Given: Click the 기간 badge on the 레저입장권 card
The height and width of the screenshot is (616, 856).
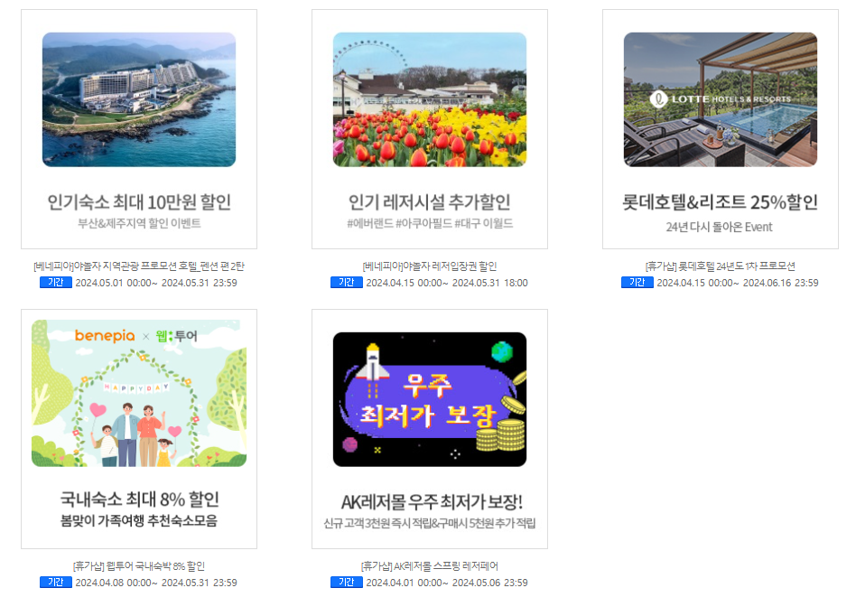Looking at the screenshot, I should point(345,280).
